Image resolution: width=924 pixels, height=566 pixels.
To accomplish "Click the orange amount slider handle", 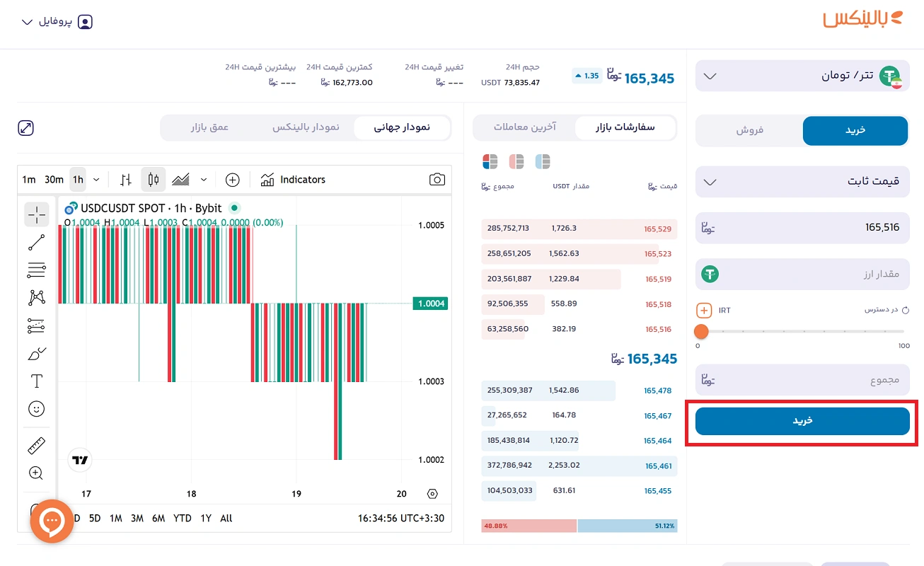I will coord(701,331).
